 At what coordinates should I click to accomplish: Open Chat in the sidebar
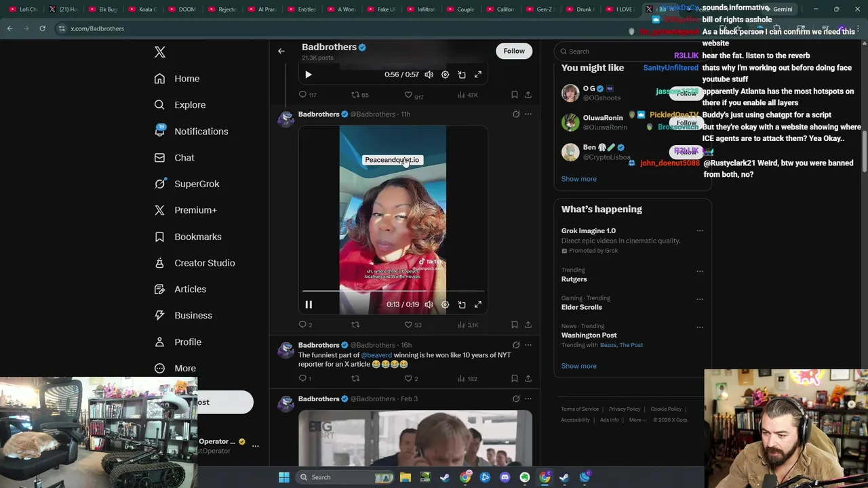click(x=174, y=158)
